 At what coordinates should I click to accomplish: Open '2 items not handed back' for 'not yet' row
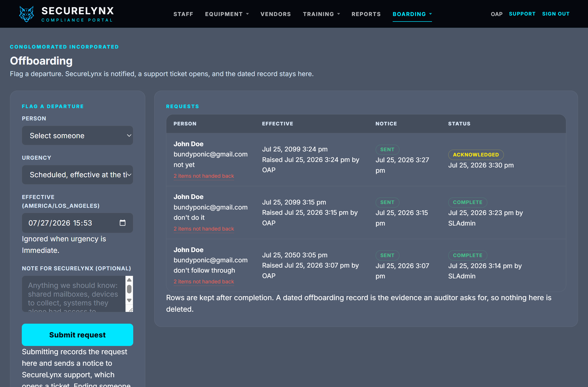204,176
